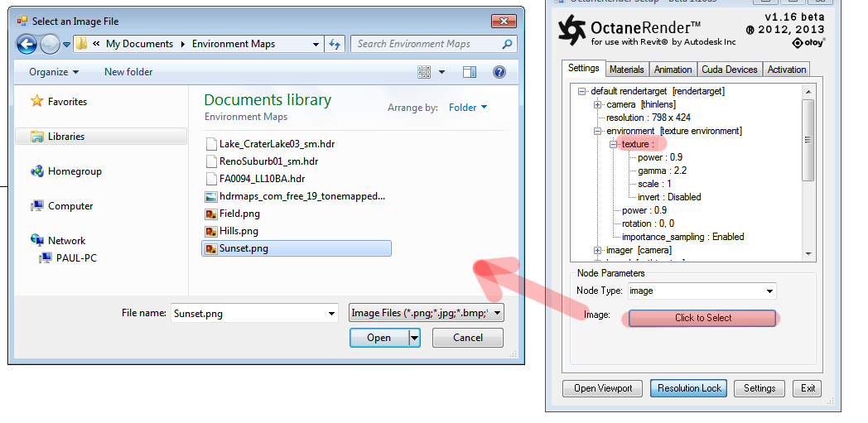Click the Click to Select image button
868x423 pixels.
[x=702, y=318]
